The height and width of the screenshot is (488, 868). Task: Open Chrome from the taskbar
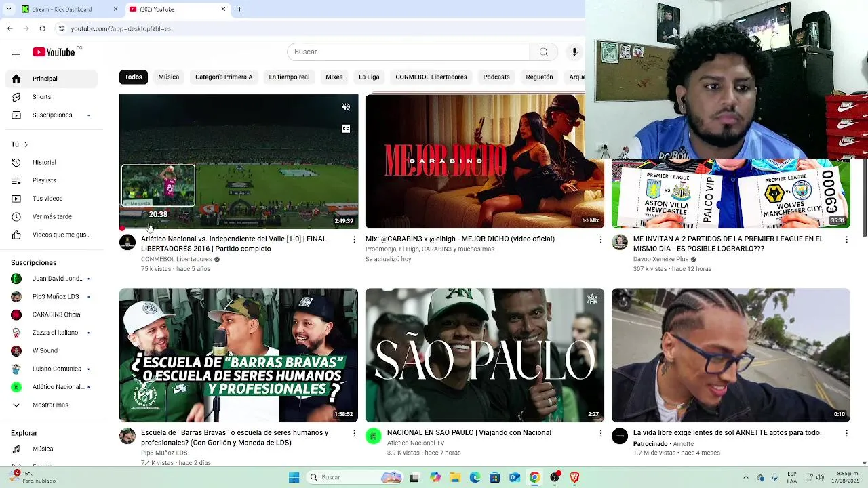[x=534, y=478]
